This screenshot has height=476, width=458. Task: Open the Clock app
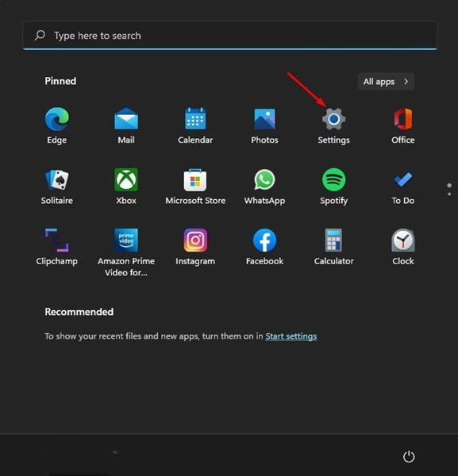pos(403,247)
